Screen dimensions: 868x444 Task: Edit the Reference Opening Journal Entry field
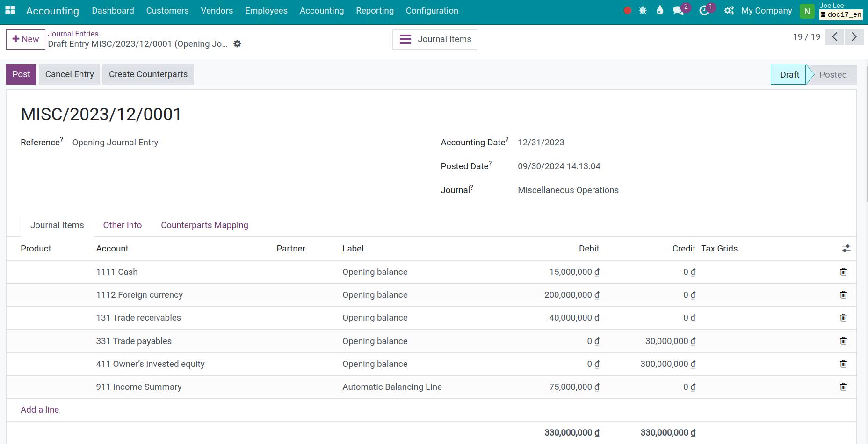pos(115,143)
